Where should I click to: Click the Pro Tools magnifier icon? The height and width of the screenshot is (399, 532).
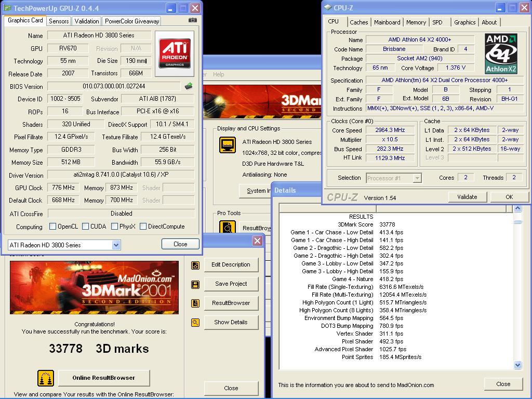(228, 227)
